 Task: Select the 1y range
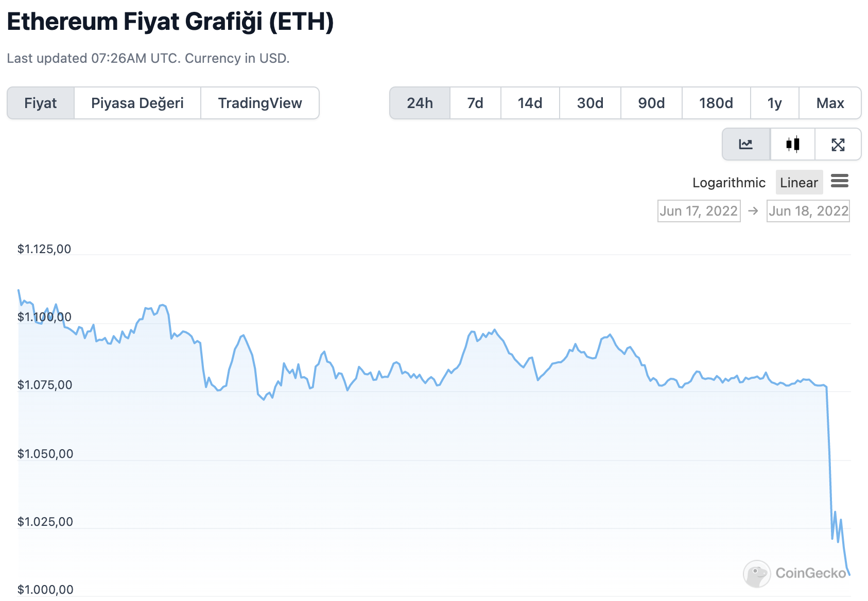[x=774, y=103]
